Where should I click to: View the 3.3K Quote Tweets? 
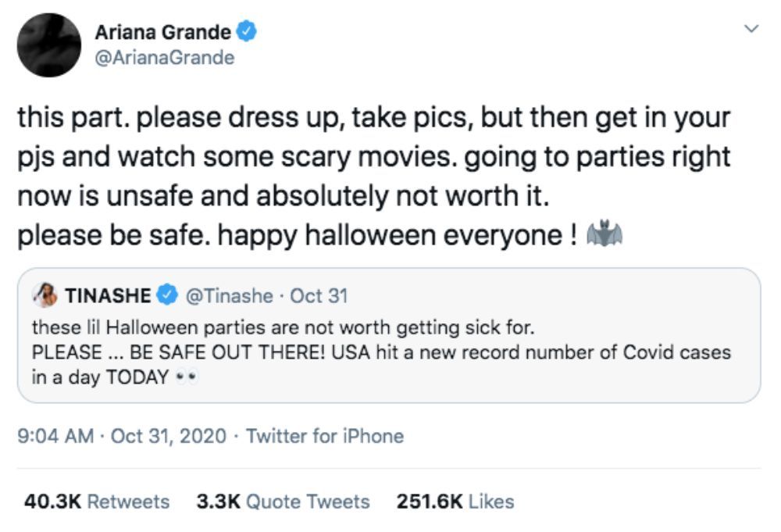(x=284, y=501)
